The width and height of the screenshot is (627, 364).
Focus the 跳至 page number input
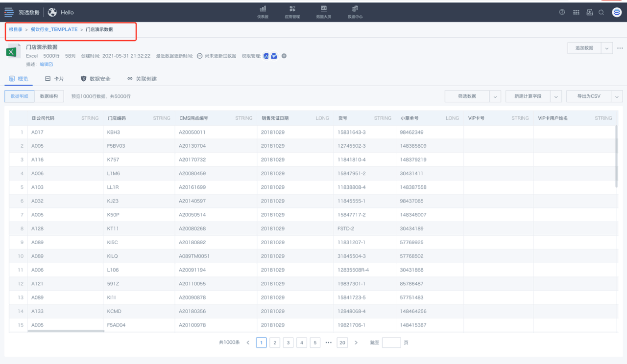[x=391, y=342]
